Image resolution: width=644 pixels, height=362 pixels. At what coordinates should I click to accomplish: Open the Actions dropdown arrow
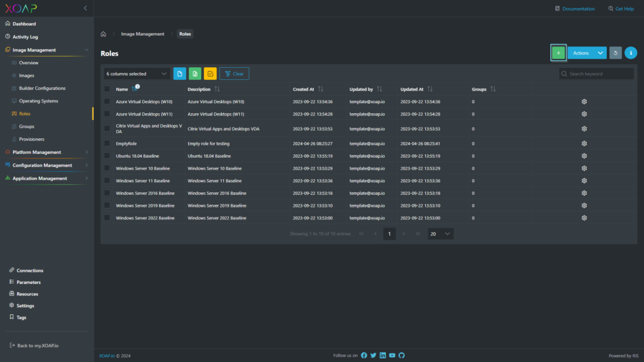pyautogui.click(x=600, y=53)
